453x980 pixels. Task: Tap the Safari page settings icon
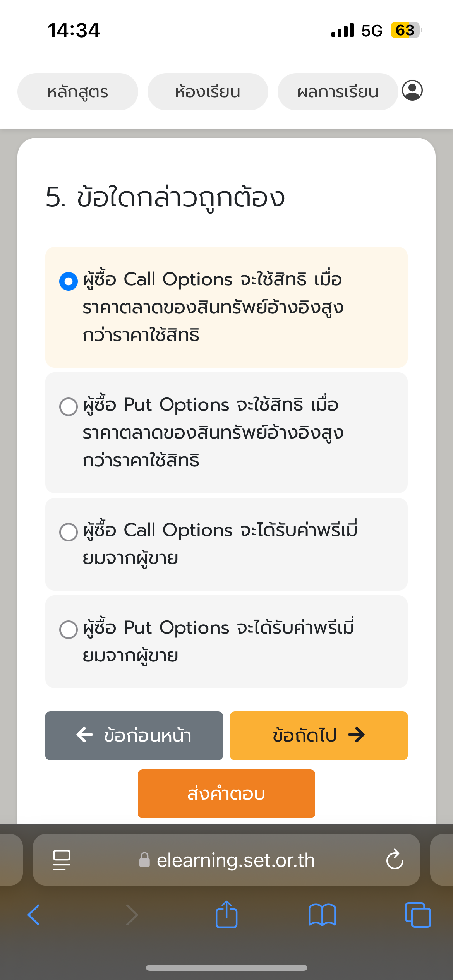(x=62, y=860)
